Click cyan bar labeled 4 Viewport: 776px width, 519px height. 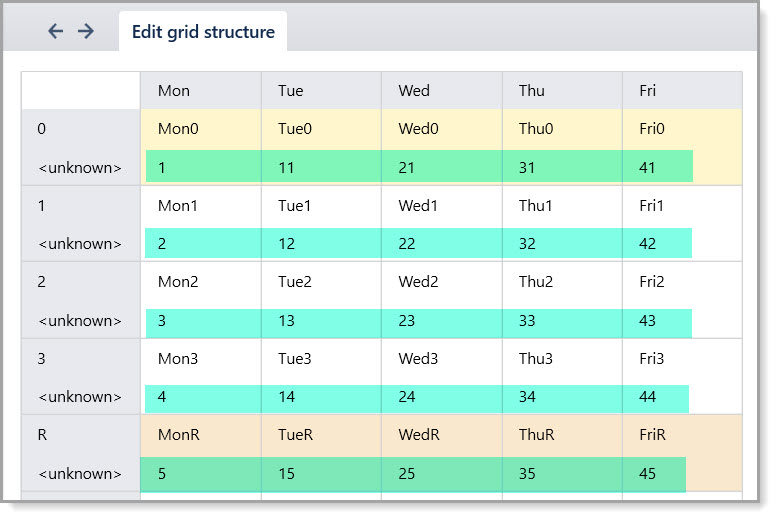(x=203, y=398)
